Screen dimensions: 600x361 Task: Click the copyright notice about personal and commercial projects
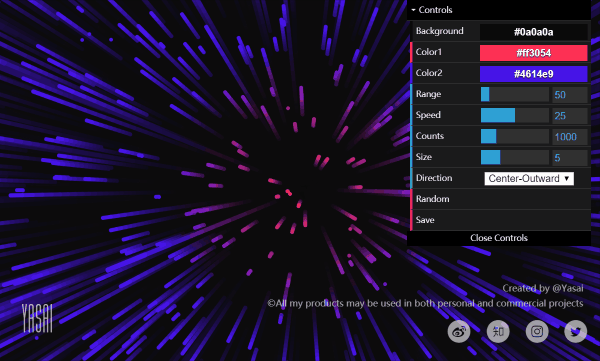pos(425,304)
